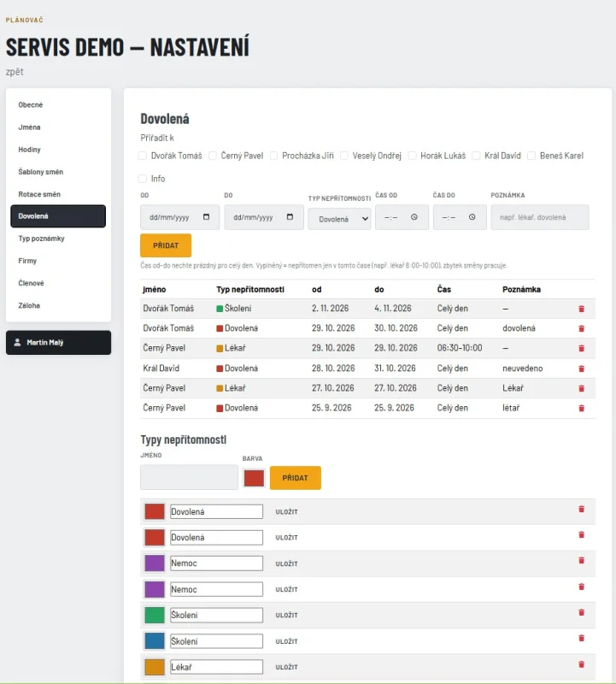Click ULOŽIT for green Školení type
The image size is (616, 684).
tap(286, 616)
